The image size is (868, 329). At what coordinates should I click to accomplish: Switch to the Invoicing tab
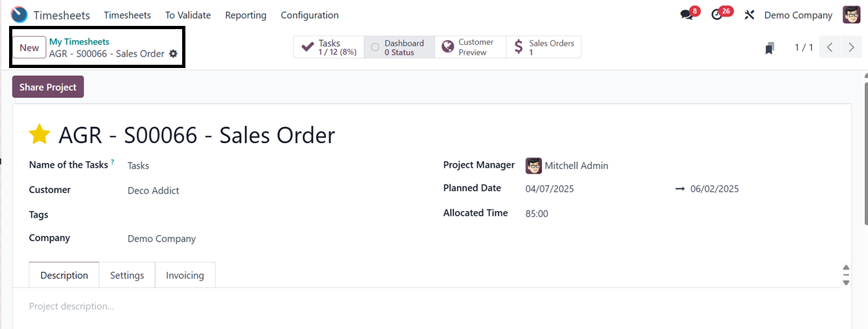185,275
